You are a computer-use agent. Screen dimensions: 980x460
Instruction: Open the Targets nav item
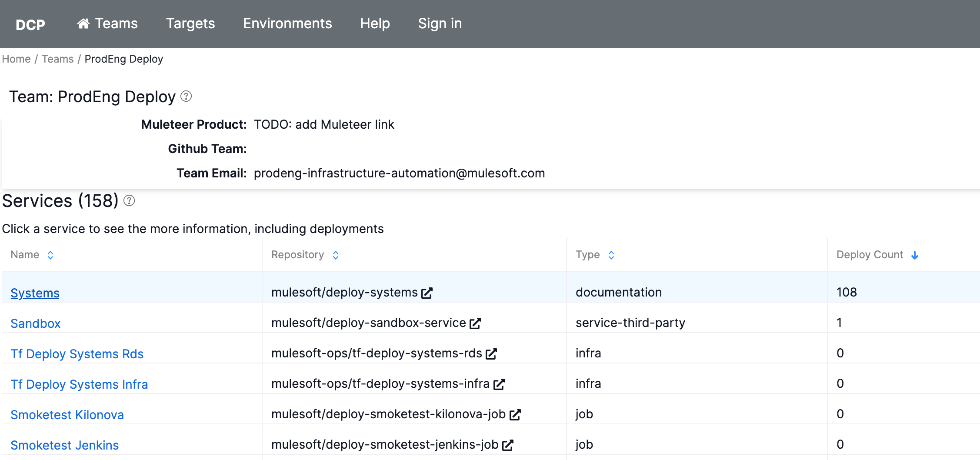coord(190,23)
